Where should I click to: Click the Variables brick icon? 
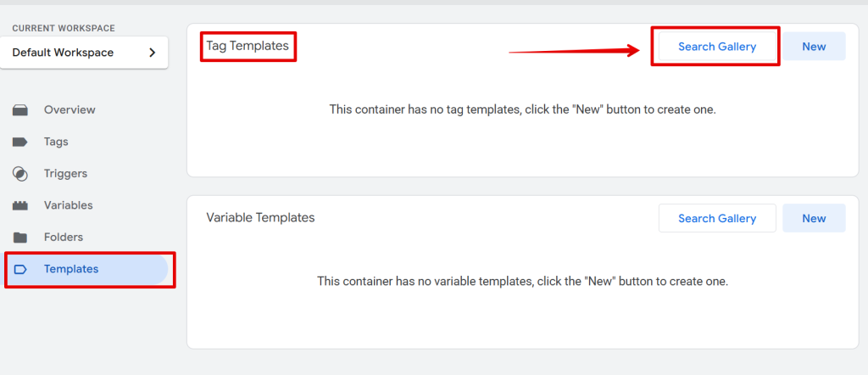coord(20,205)
